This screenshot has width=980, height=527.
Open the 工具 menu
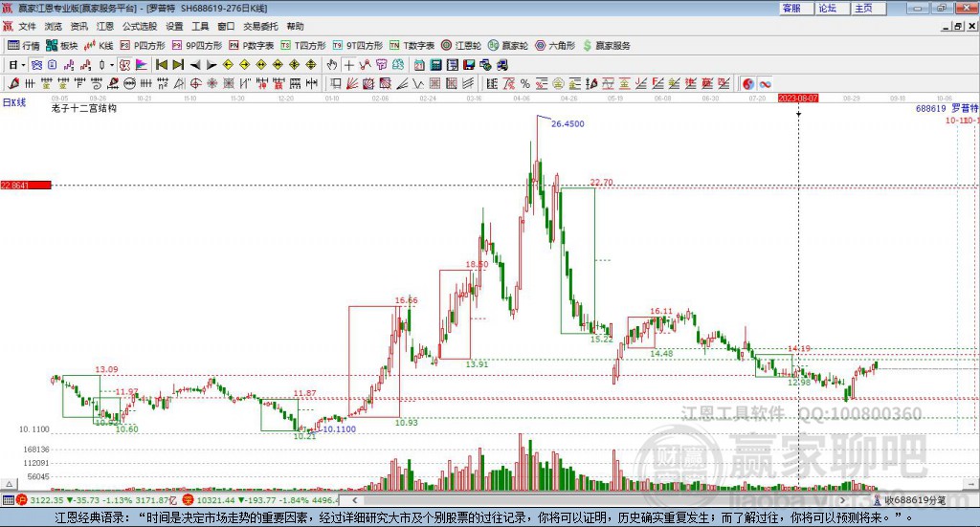click(x=200, y=26)
